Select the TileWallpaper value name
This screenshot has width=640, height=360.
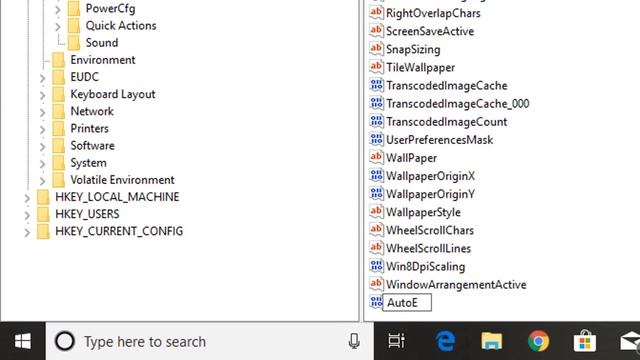tap(420, 67)
